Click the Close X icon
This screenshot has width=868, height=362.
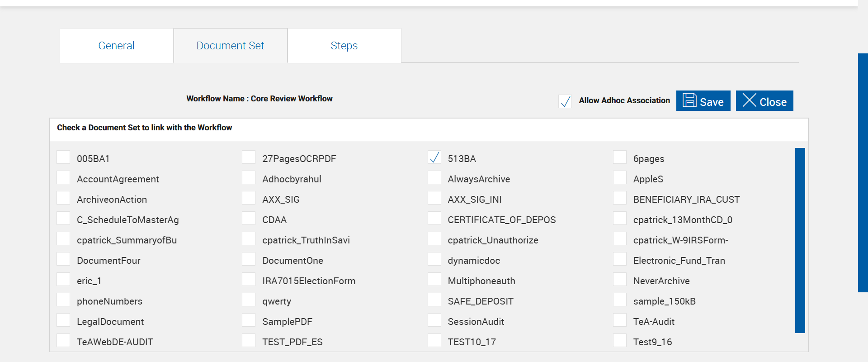(x=749, y=100)
